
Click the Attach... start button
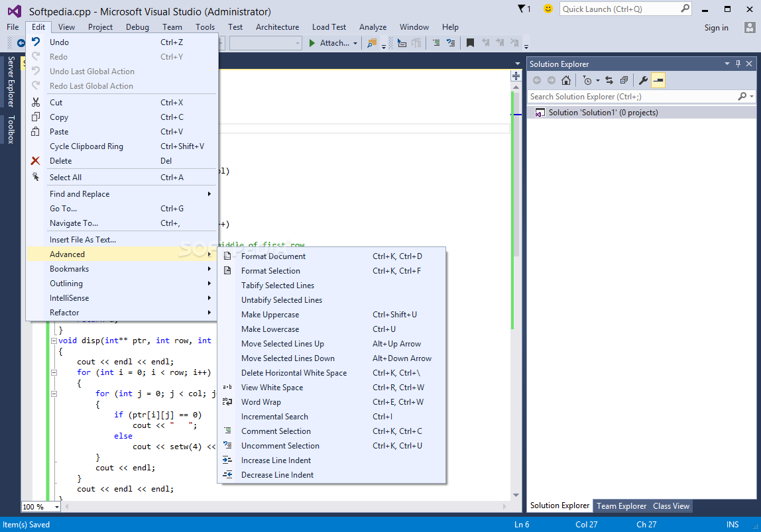(329, 43)
